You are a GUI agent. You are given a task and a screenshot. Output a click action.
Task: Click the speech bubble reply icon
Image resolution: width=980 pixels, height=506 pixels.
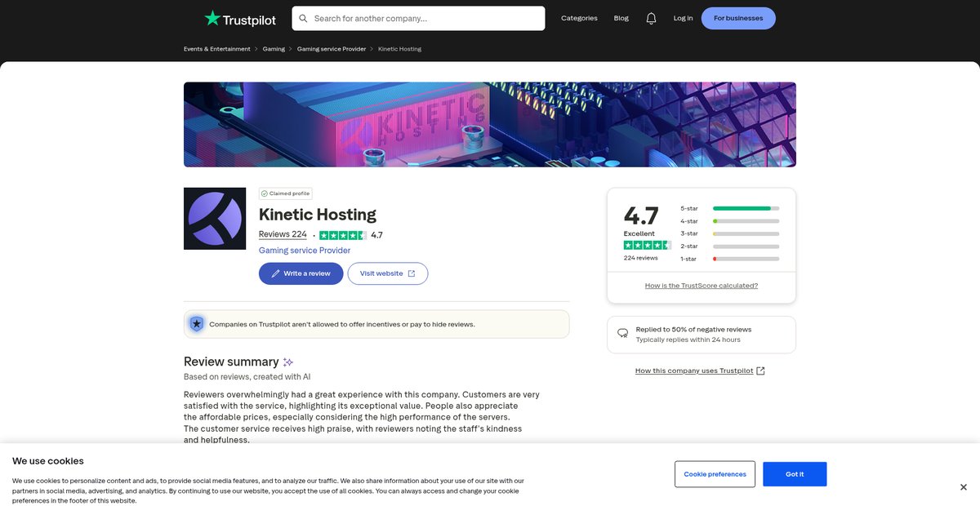623,334
